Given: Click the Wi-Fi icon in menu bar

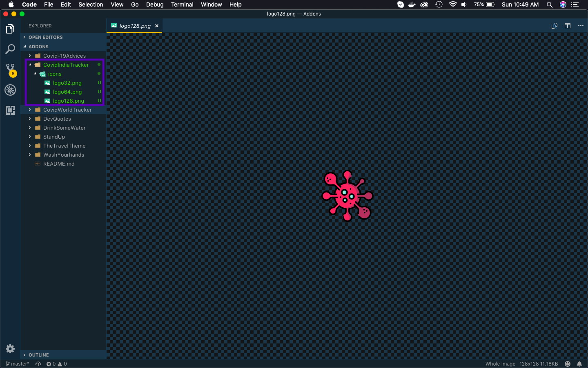Looking at the screenshot, I should (x=452, y=4).
